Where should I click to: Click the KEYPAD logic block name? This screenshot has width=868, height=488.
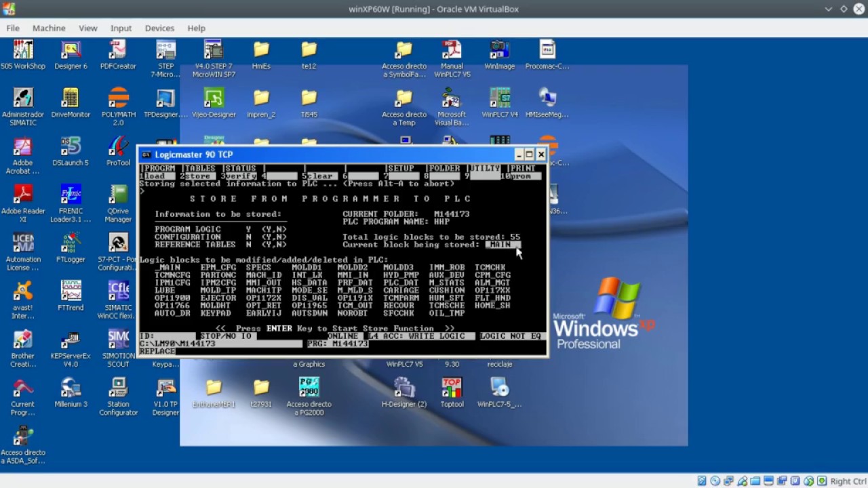click(216, 314)
